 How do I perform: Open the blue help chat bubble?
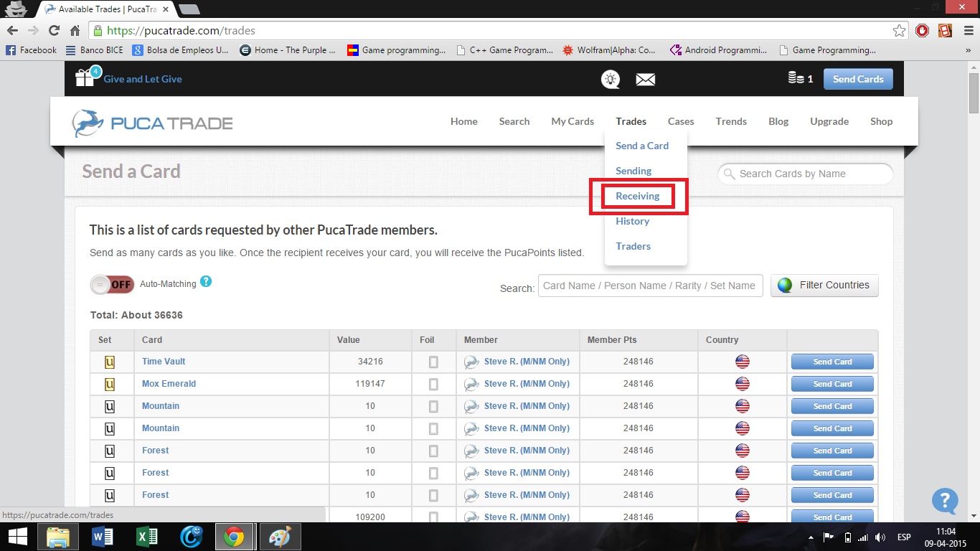pos(945,501)
